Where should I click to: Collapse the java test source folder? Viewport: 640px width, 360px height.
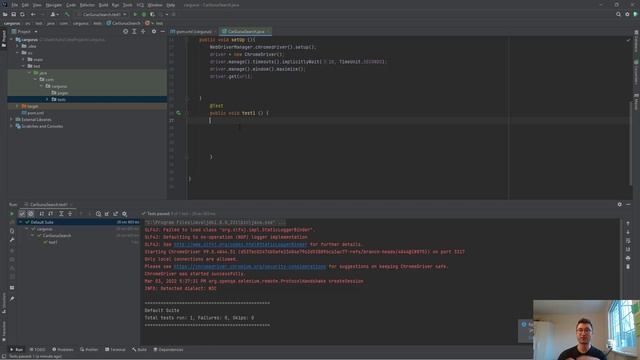[x=29, y=73]
